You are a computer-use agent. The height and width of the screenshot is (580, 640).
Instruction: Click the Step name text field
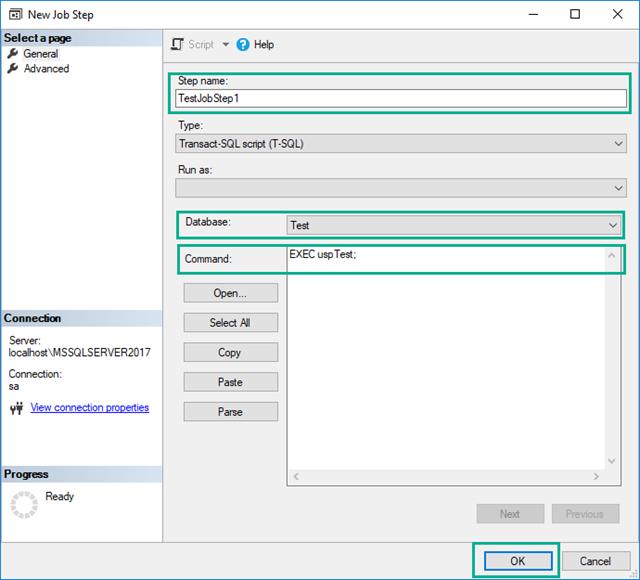[400, 98]
